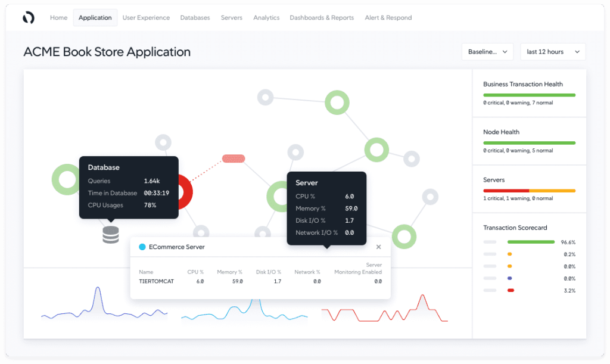Click '0 critical, 0 warning, 5 normal' text

pos(518,151)
